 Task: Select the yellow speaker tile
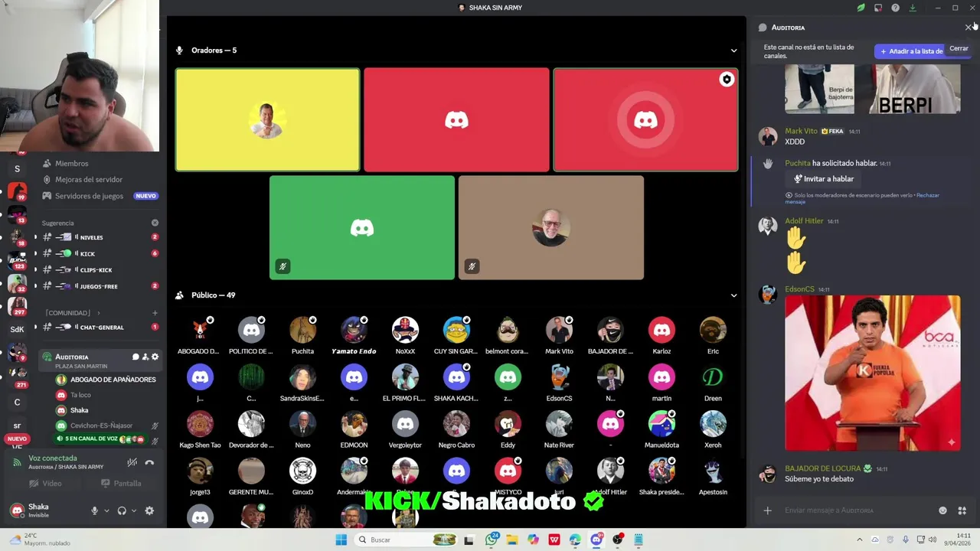click(267, 120)
